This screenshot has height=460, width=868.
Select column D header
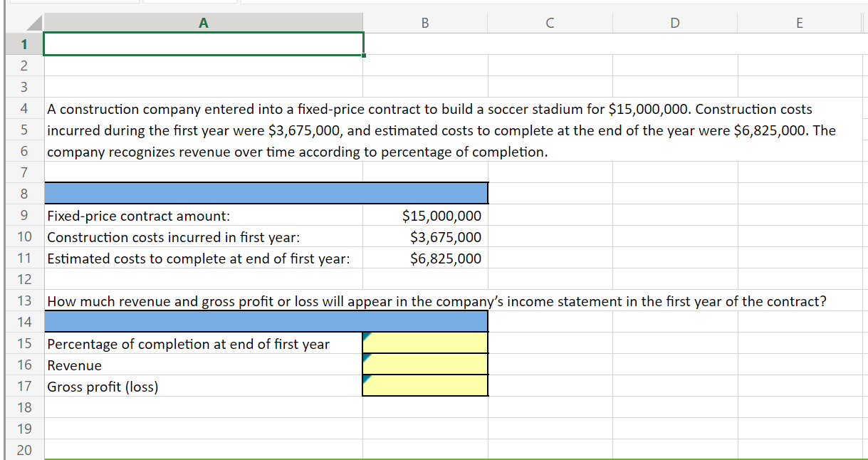click(674, 23)
